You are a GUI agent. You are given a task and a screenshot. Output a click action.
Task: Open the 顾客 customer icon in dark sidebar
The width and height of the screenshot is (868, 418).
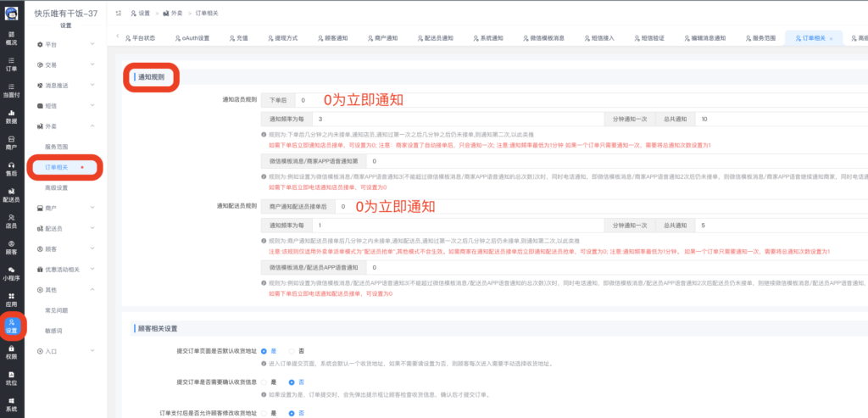pos(11,248)
